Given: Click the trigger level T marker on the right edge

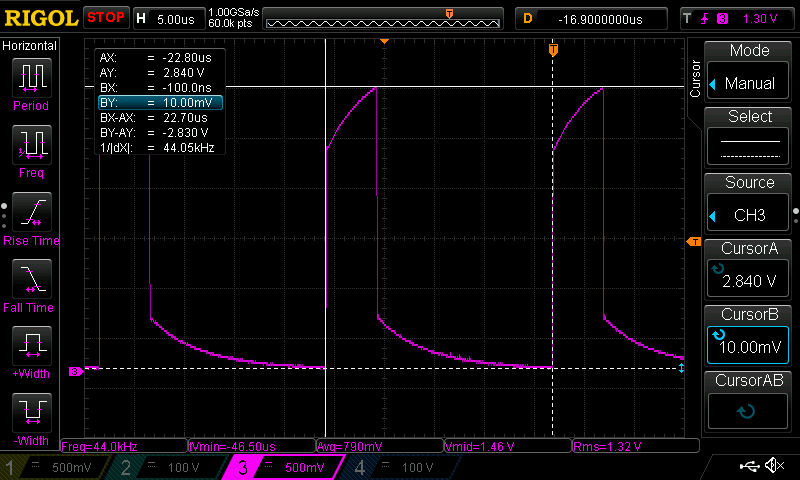Looking at the screenshot, I should 694,242.
